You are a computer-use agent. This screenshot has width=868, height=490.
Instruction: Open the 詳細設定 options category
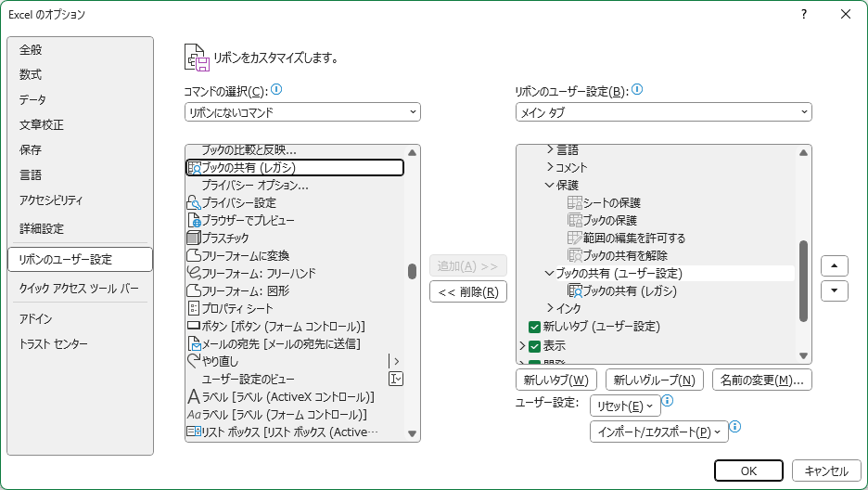[42, 228]
